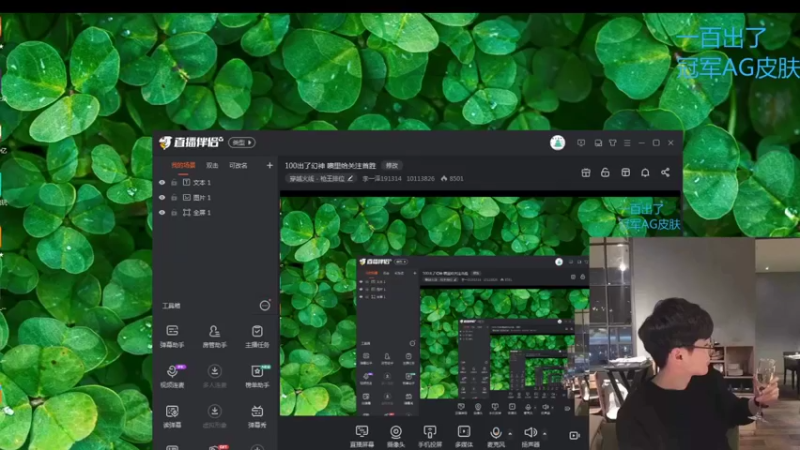Click the unlock padlock icon in room toolbar

click(605, 172)
